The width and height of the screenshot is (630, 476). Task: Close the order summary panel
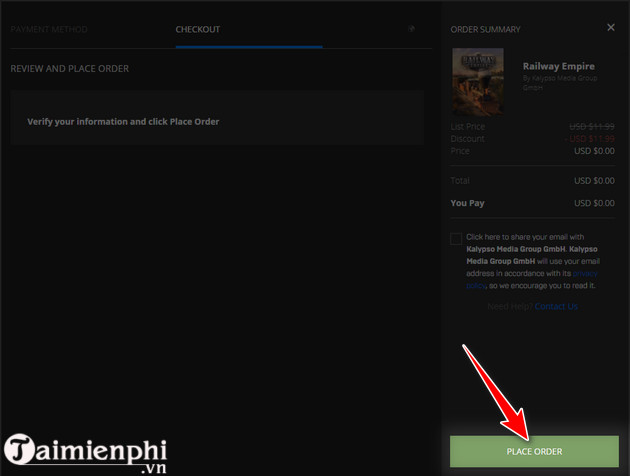pos(611,28)
